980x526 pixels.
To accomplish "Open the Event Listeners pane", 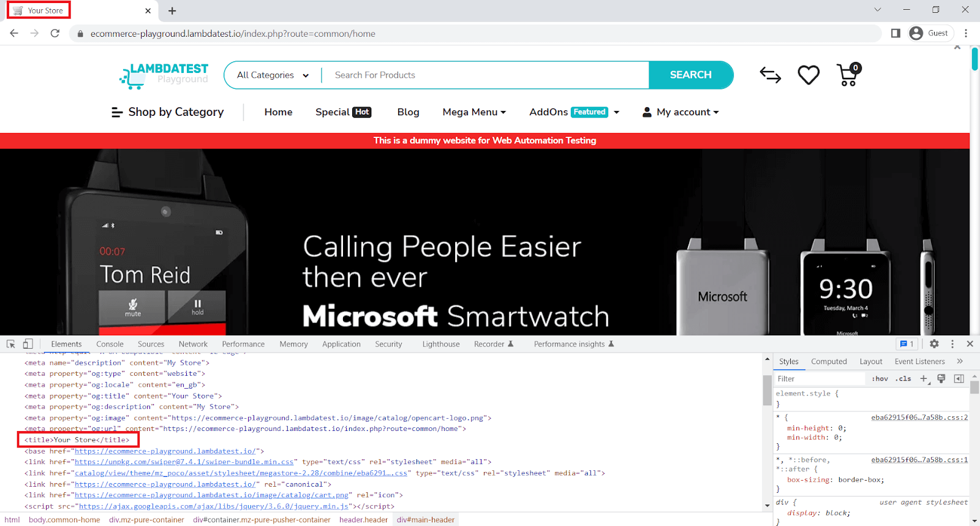I will 919,361.
